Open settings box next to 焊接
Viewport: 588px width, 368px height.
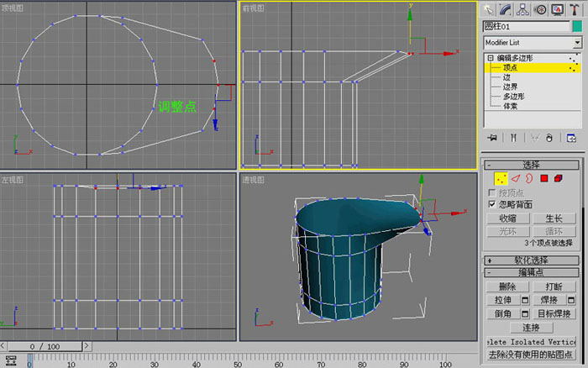(x=571, y=300)
